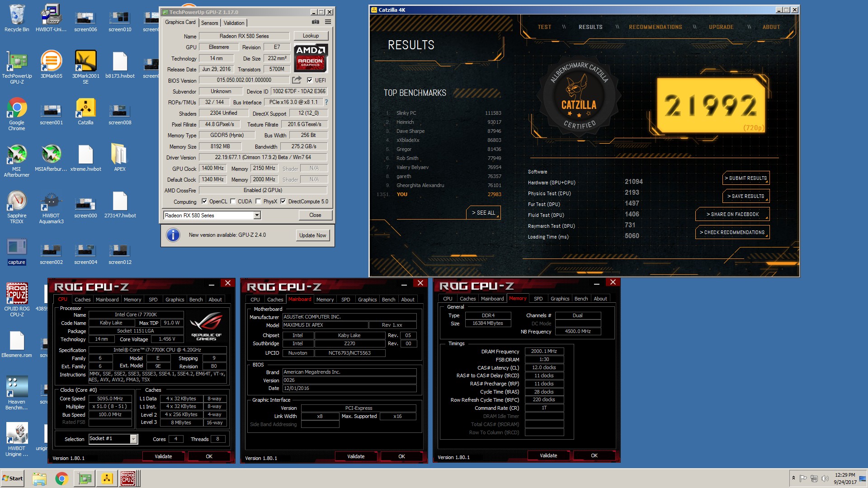Open the CPUID ROG CPU-Z desktop shortcut
Screen dimensions: 868x488
point(17,300)
